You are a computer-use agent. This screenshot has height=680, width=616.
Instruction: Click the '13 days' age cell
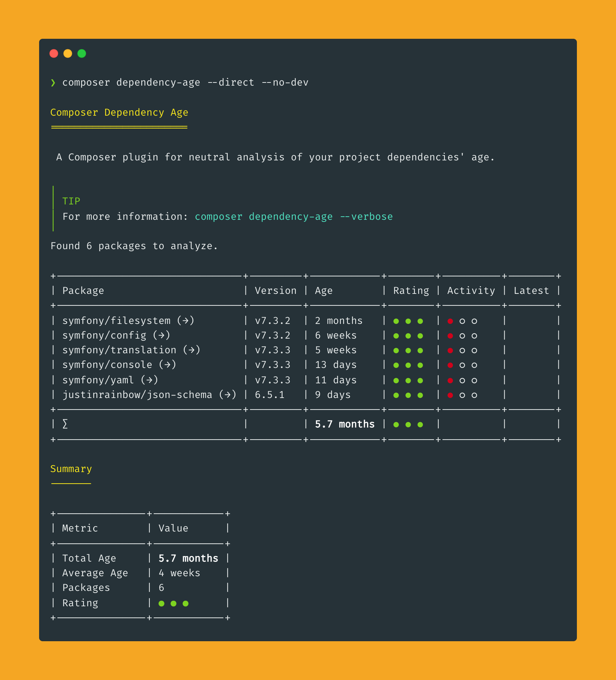pyautogui.click(x=336, y=364)
